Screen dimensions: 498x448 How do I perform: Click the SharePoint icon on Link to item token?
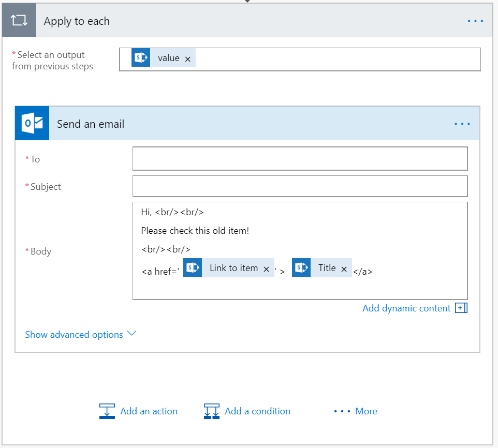(x=193, y=268)
